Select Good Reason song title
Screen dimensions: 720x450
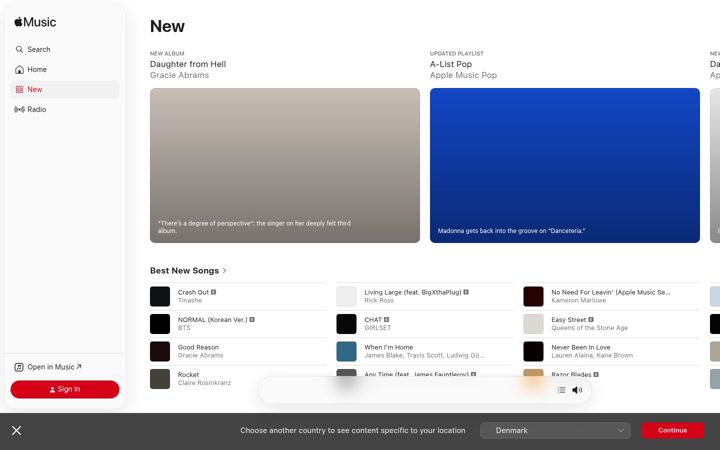coord(198,347)
